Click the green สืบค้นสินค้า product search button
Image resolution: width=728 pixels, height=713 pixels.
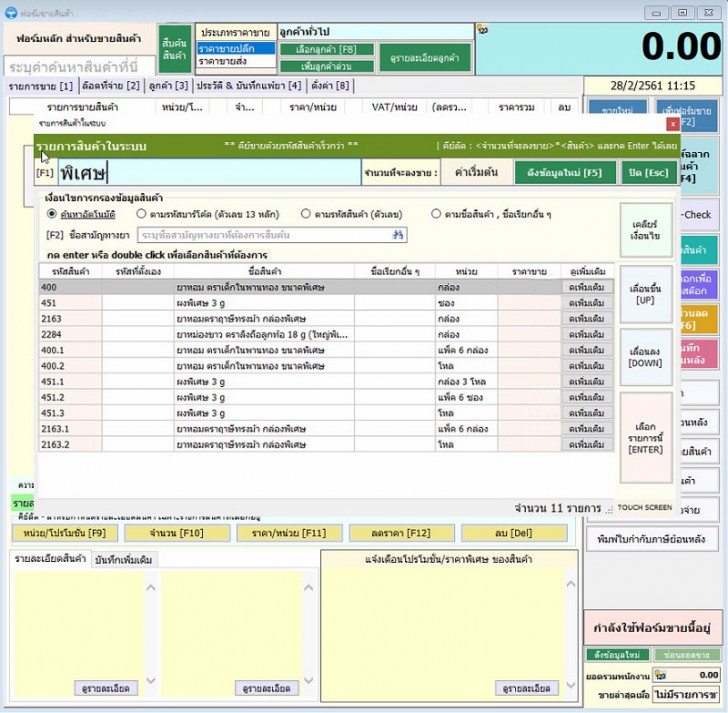(174, 49)
